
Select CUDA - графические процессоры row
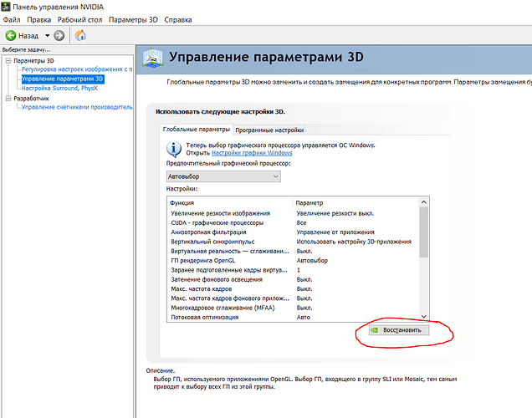click(293, 222)
